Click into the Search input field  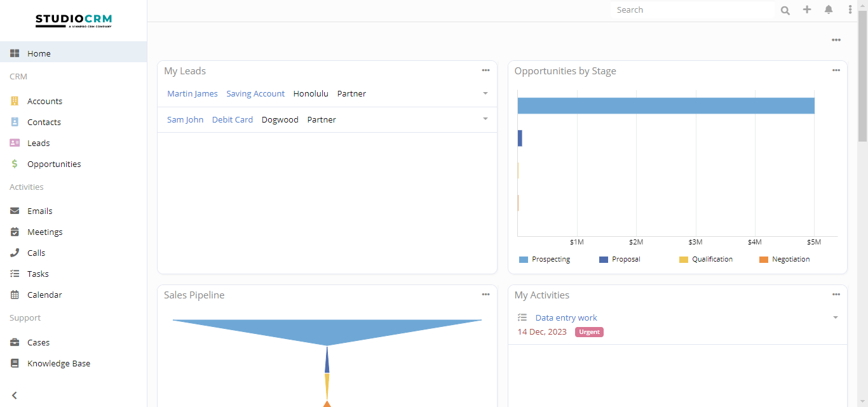693,10
